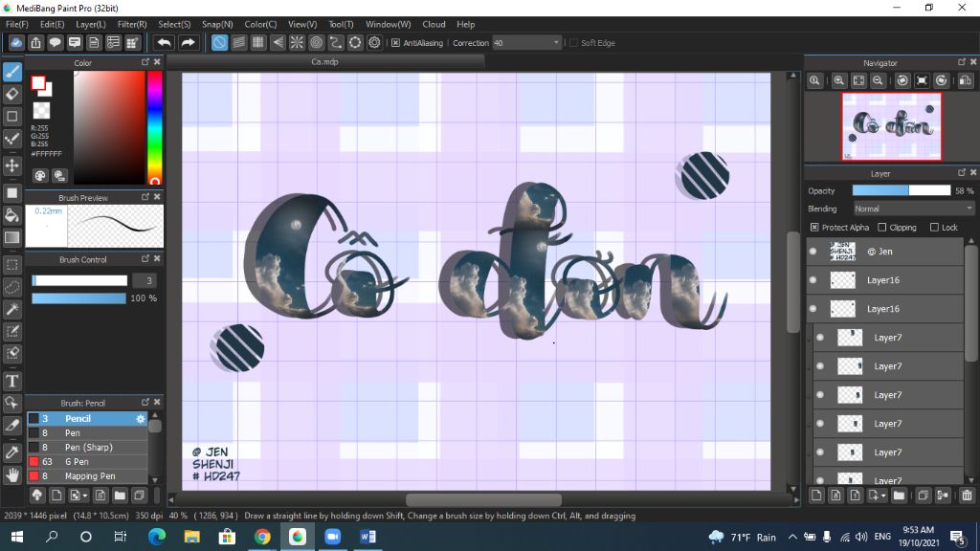Open snap settings gear
This screenshot has height=551, width=980.
374,42
